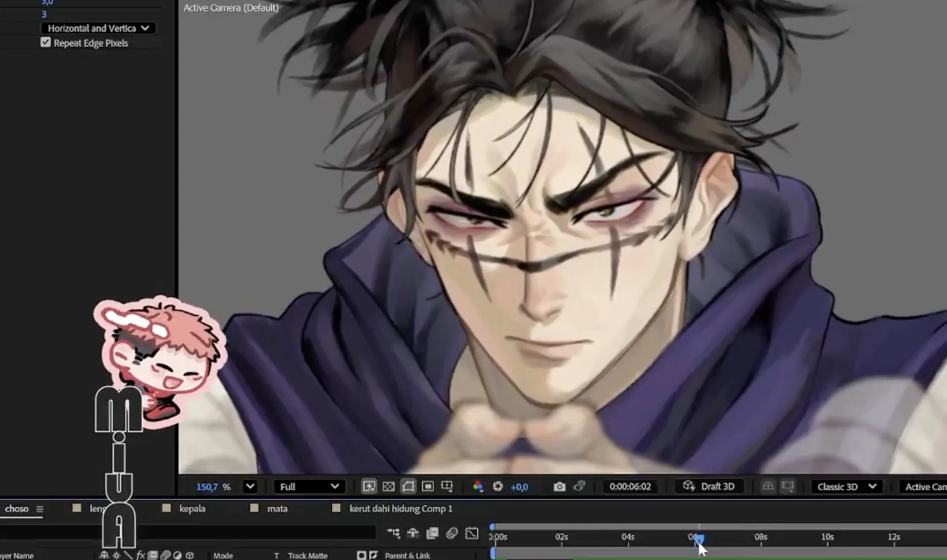This screenshot has width=947, height=560.
Task: Click the Show Snapshot icon
Action: [x=579, y=486]
